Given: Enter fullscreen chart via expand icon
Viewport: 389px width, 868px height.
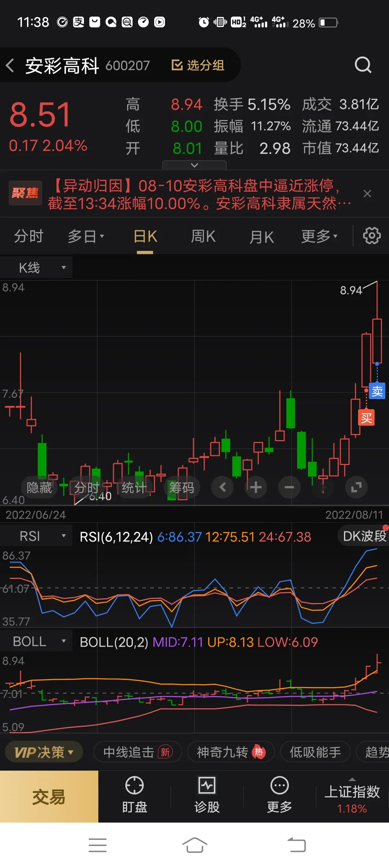Looking at the screenshot, I should coord(356,487).
